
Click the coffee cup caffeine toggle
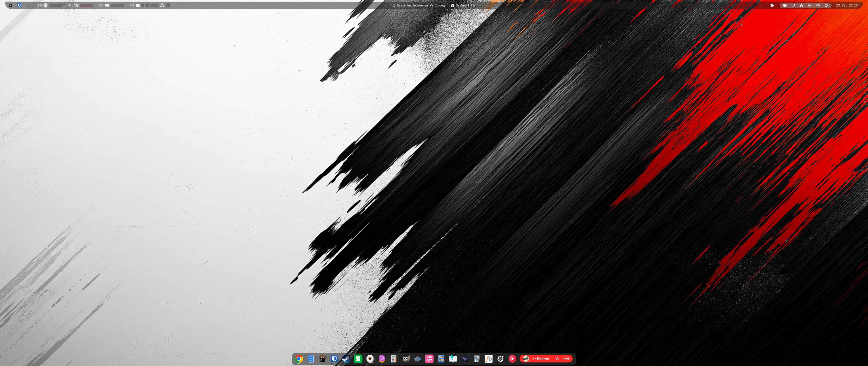(785, 5)
